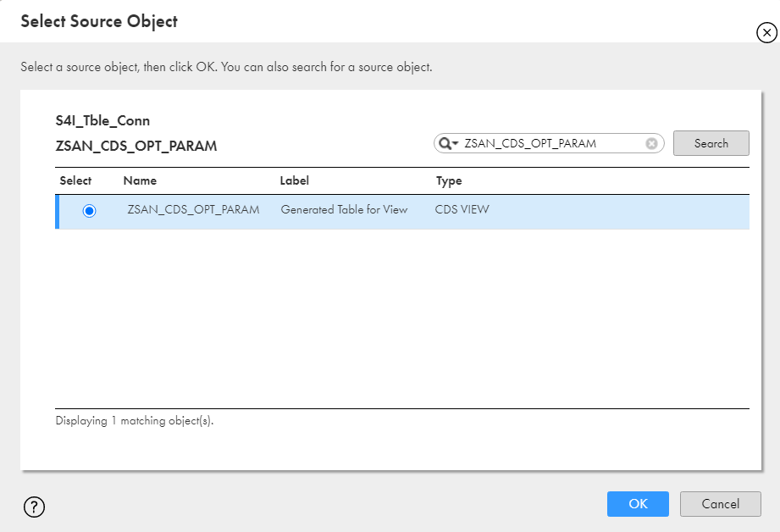Sort by the Name column header

(x=140, y=180)
